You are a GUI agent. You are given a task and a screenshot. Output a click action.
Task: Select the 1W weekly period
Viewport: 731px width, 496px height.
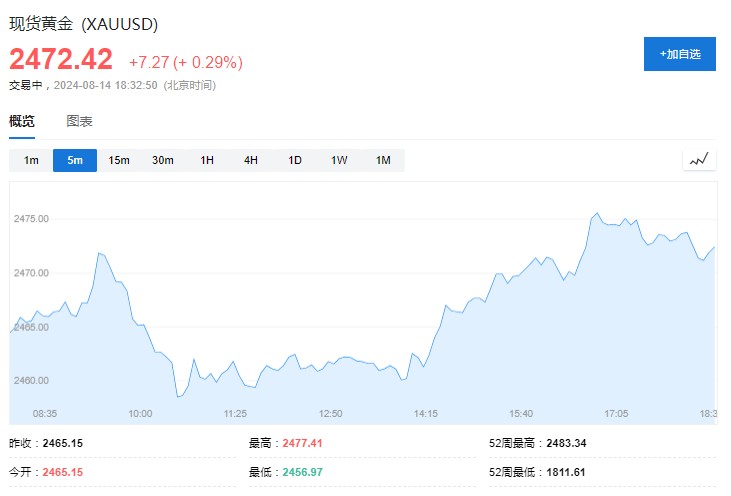click(339, 160)
